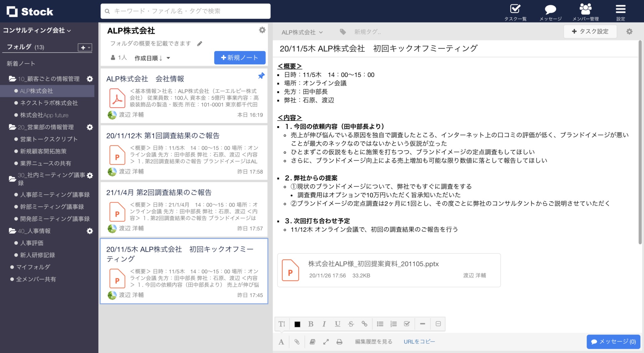Open the task list (タスク一覧) icon
Viewport: 644px width, 353px height.
(x=515, y=12)
